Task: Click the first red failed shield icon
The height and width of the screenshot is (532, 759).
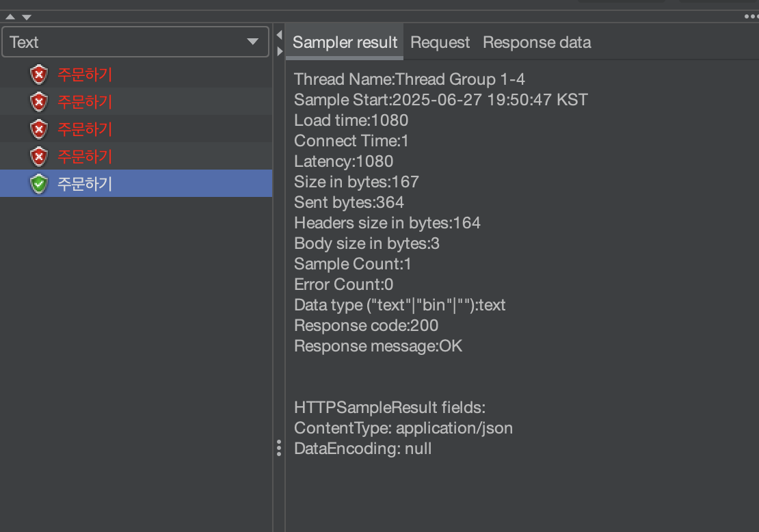Action: (x=39, y=75)
